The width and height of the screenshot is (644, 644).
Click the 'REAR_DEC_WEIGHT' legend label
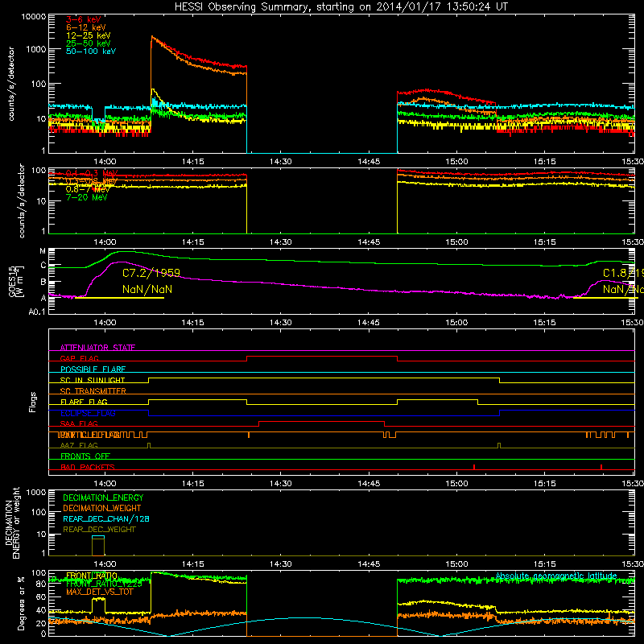[99, 530]
